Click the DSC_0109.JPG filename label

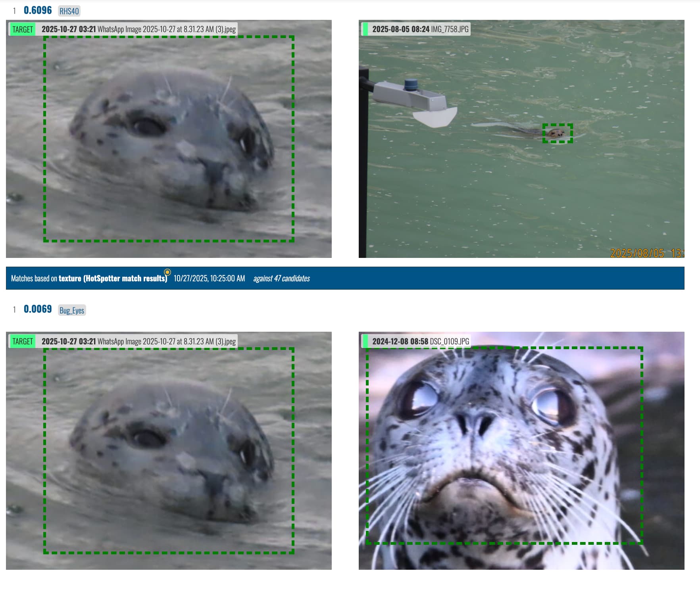(x=449, y=341)
